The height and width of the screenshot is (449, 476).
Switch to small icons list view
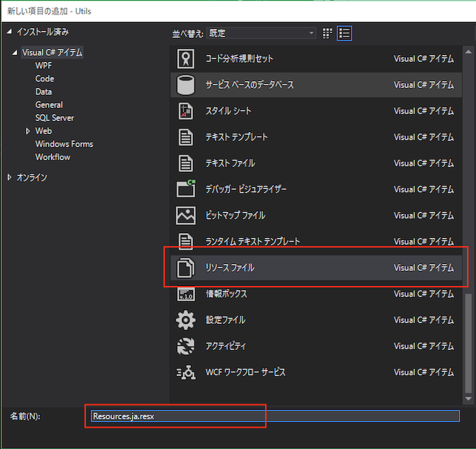point(344,33)
